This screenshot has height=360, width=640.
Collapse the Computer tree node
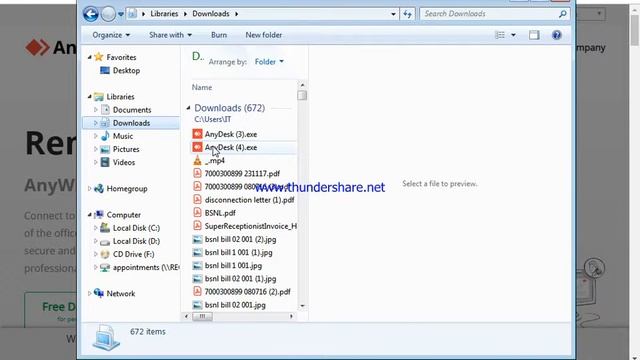pos(89,215)
